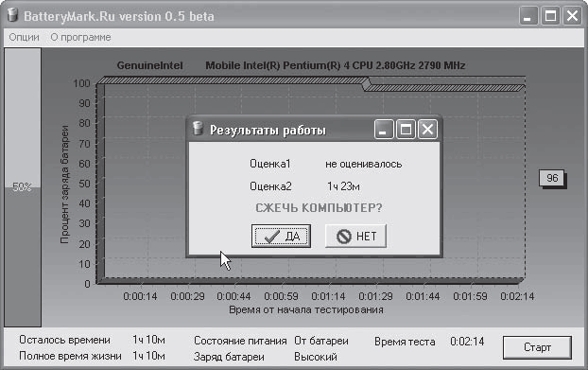
Task: Click the 0:01:59 time axis label
Action: (x=470, y=296)
